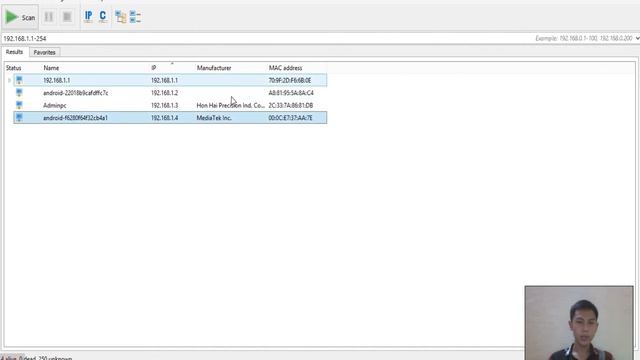640x360 pixels.
Task: Open the IP range history dropdown arrow
Action: point(637,38)
